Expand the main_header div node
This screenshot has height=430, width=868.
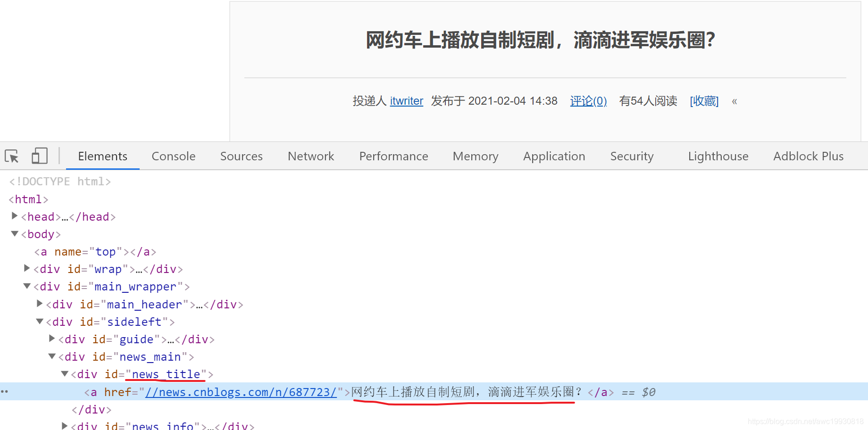click(40, 304)
